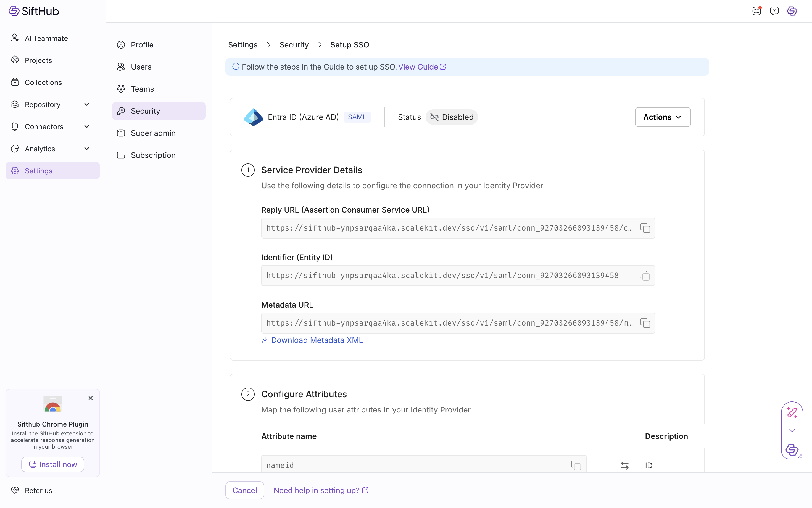
Task: Copy the Identifier Entity ID value
Action: 644,276
